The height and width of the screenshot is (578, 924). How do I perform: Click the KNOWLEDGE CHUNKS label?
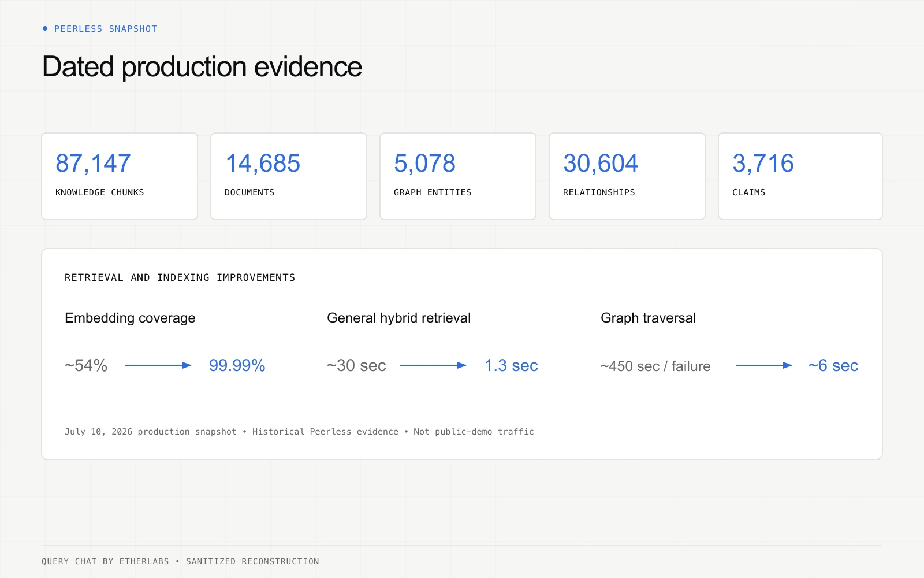click(x=99, y=192)
